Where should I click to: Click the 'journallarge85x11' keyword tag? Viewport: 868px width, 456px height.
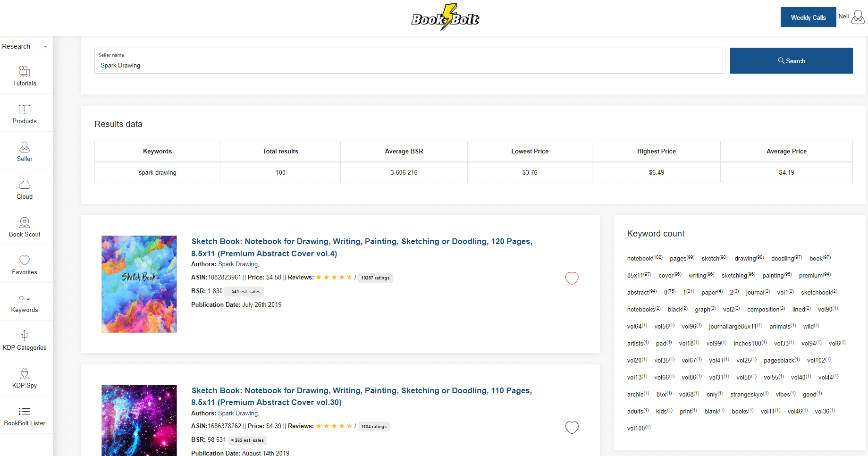tap(735, 326)
